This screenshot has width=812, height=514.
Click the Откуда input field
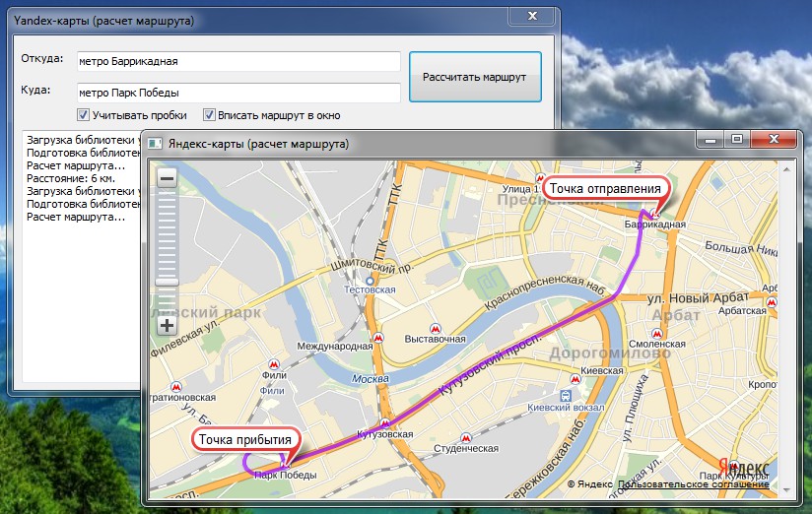(x=238, y=62)
